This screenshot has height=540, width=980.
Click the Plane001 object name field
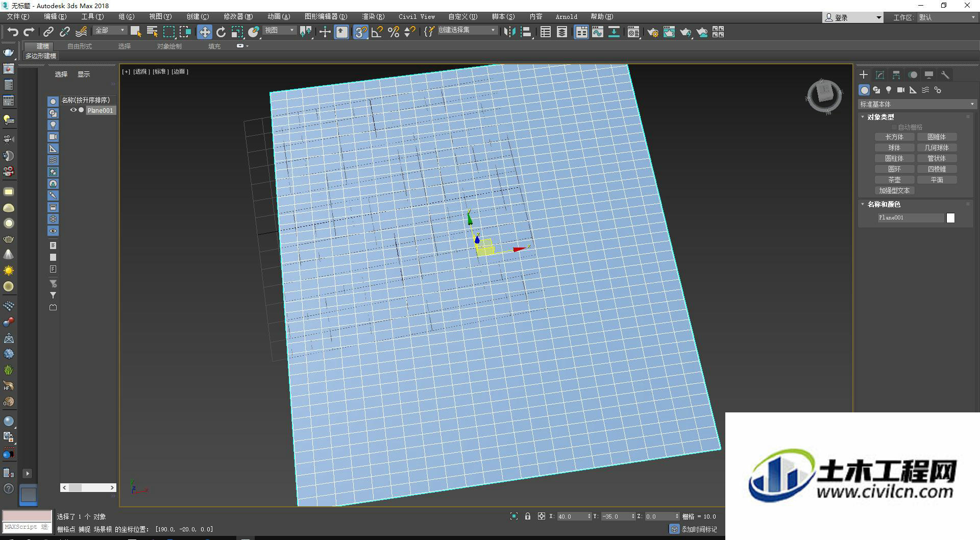click(911, 218)
